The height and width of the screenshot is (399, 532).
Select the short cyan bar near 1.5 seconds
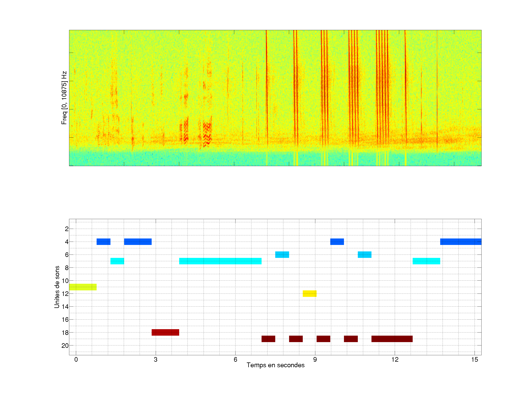pos(117,261)
